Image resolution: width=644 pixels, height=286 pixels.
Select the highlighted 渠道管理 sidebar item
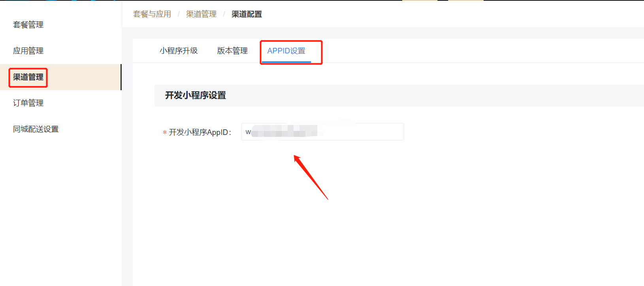pos(28,77)
